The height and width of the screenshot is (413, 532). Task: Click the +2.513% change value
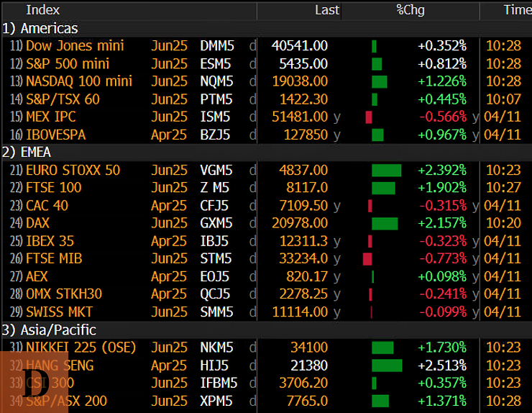(x=442, y=366)
